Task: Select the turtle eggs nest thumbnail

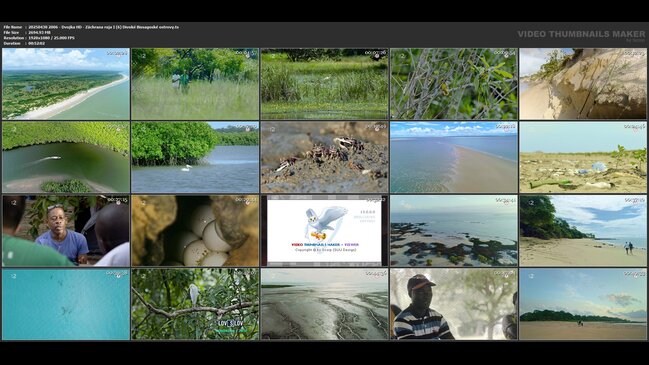Action: pyautogui.click(x=195, y=231)
